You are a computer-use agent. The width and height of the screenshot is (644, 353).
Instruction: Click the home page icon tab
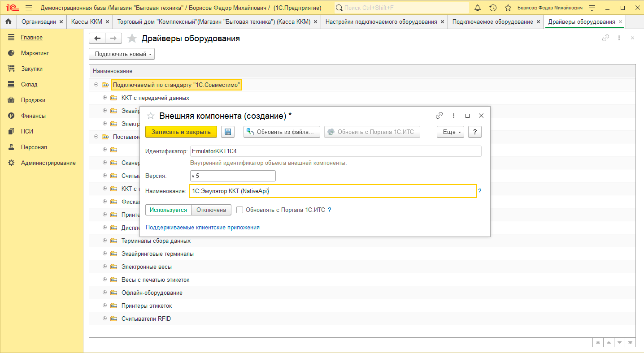click(x=8, y=22)
